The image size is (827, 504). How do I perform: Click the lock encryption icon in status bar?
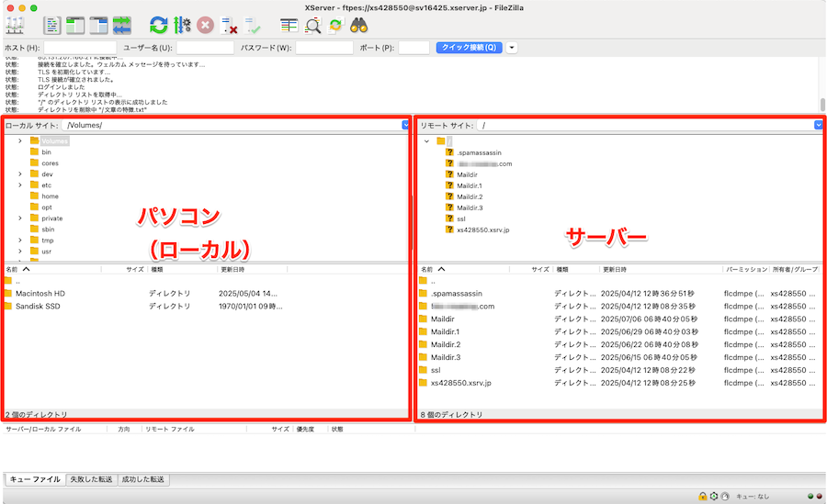click(703, 496)
